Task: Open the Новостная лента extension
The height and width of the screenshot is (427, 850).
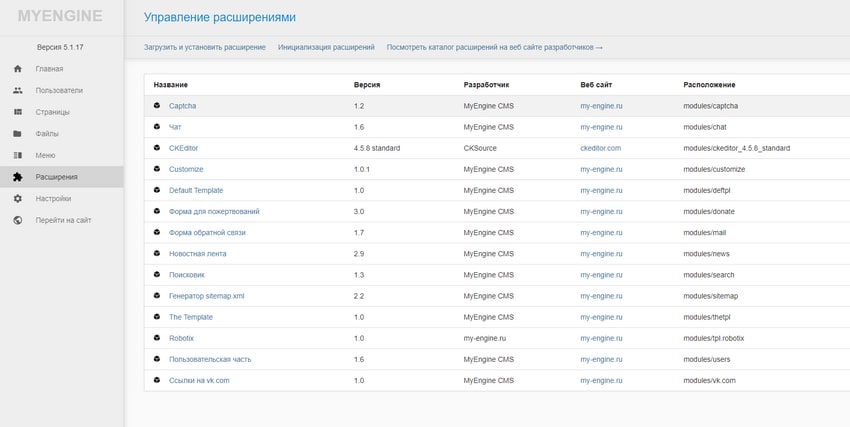Action: [198, 254]
